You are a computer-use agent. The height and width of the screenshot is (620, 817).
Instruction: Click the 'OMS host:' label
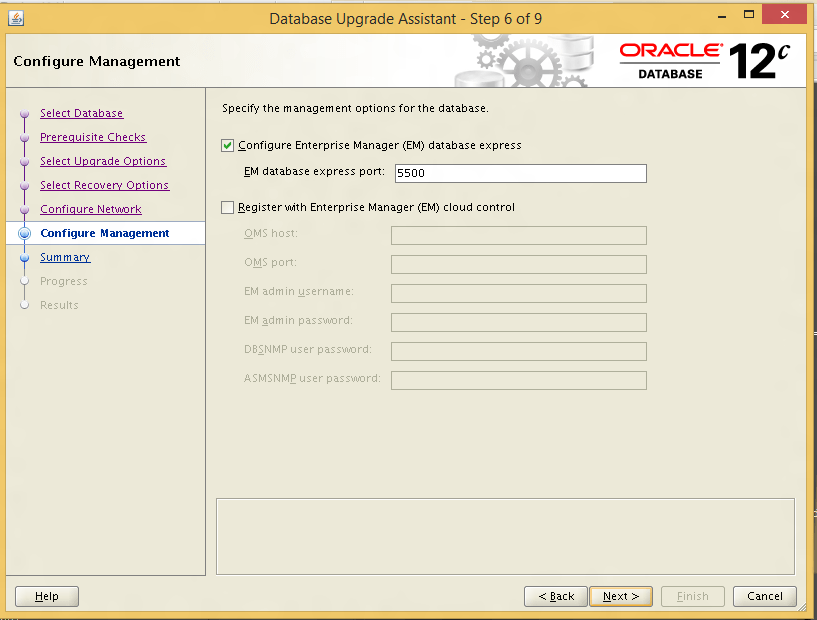270,233
